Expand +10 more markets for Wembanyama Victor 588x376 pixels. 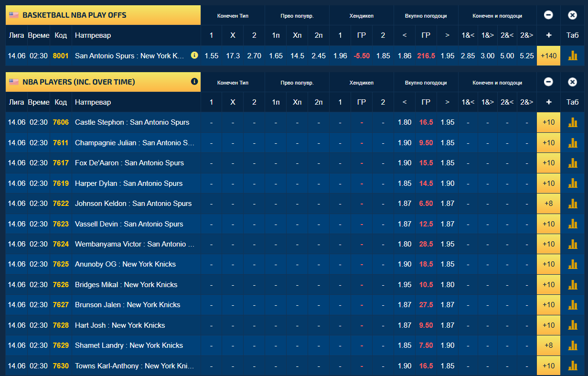point(548,244)
